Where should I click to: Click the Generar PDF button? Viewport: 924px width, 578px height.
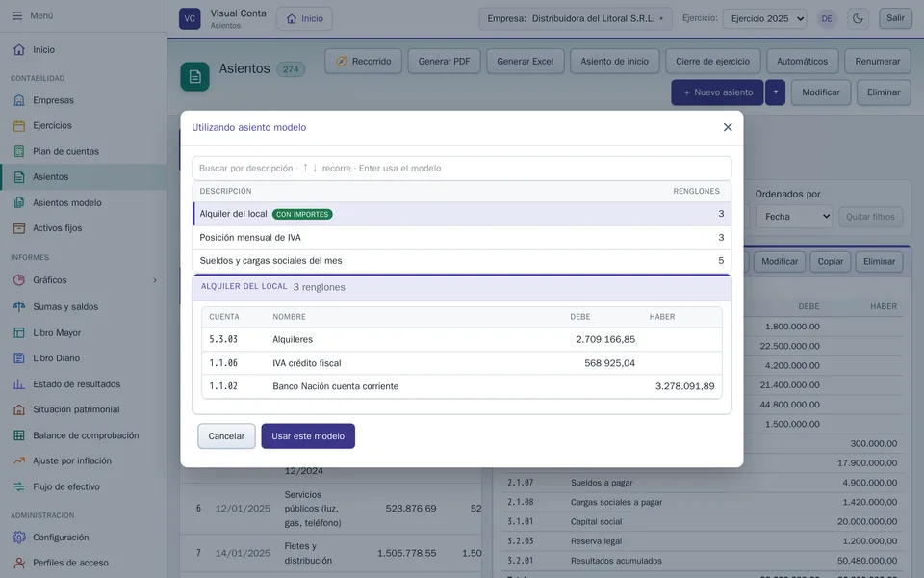tap(445, 62)
